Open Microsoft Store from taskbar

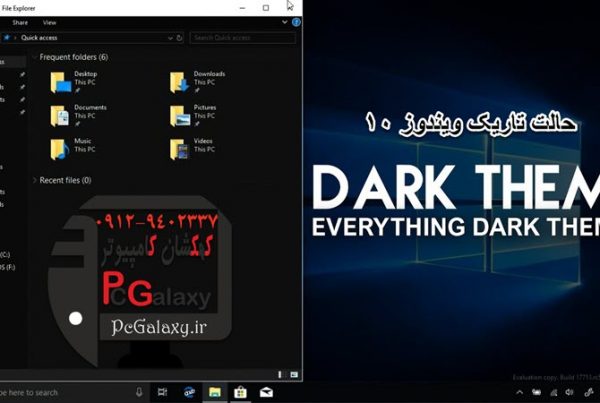[240, 392]
